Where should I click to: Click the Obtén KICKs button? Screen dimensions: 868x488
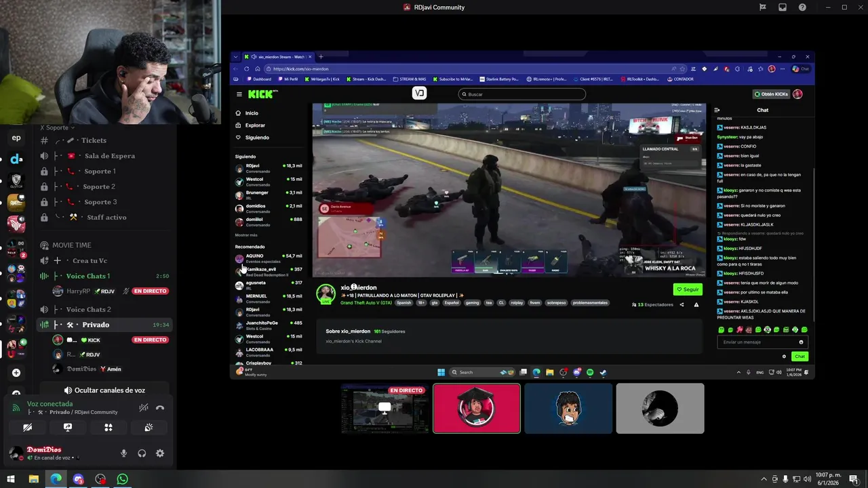click(x=772, y=94)
